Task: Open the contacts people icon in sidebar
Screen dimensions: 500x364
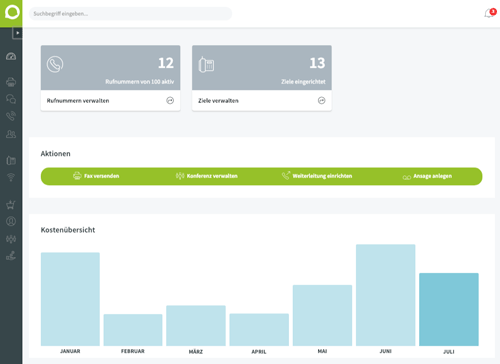Action: [11, 134]
